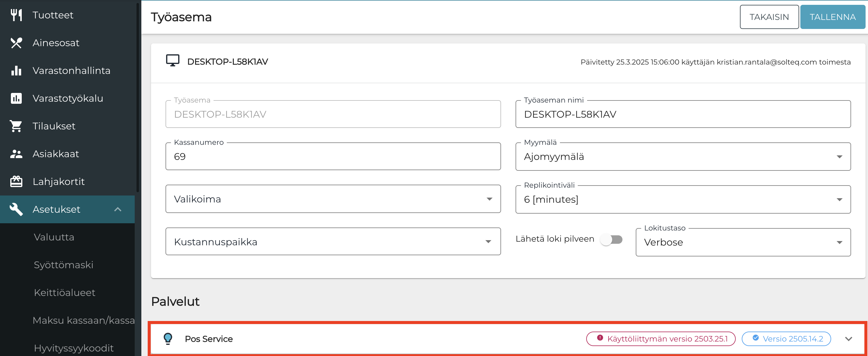Open the Myymälä dropdown
The height and width of the screenshot is (356, 868).
pos(683,157)
